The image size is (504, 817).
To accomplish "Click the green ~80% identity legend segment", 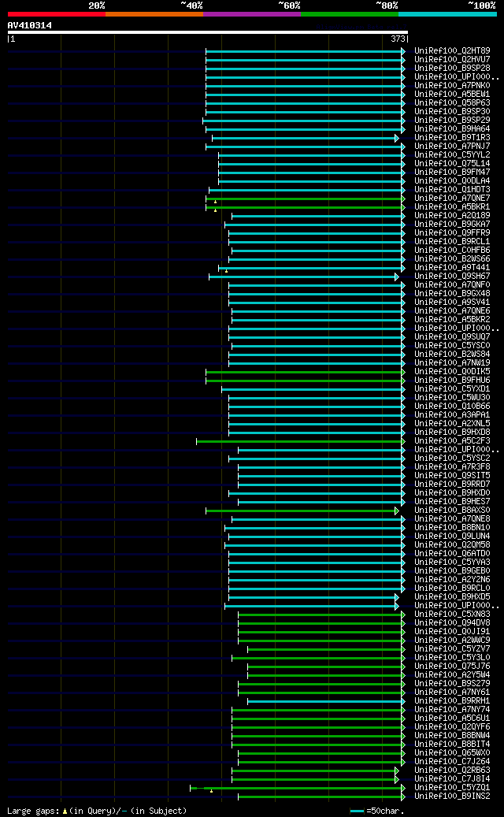I will tap(350, 14).
